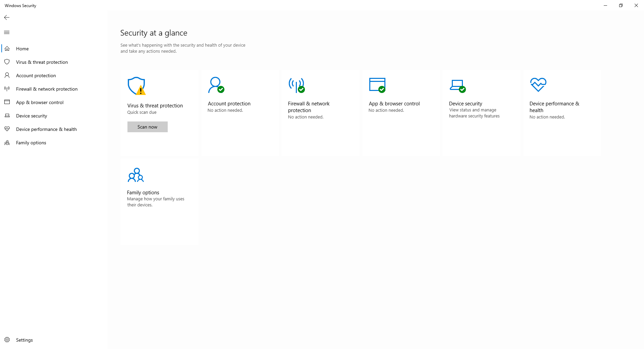Collapse the navigation pane with hamburger button
Viewport: 644px width, 349px height.
7,33
